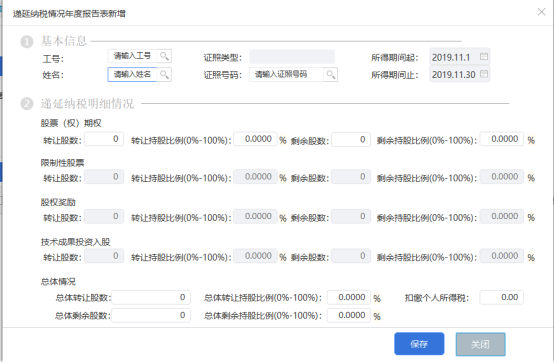The height and width of the screenshot is (363, 554).
Task: Click the search icon beside 姓名 field
Action: pos(164,74)
